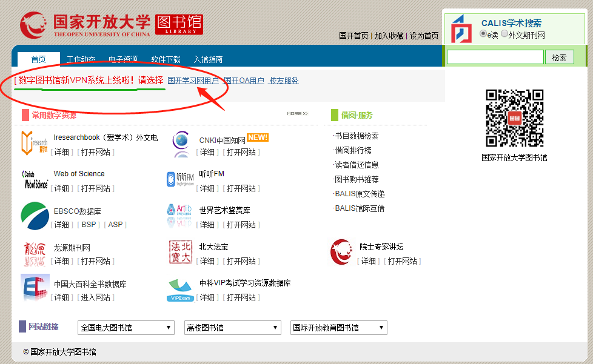Click the VIPExam logo icon
The width and height of the screenshot is (593, 364).
pos(181,290)
